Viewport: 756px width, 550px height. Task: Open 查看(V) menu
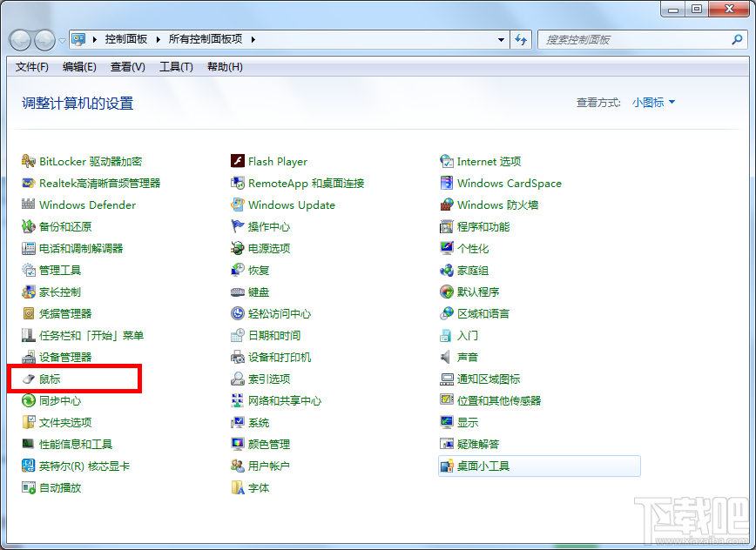[x=128, y=67]
